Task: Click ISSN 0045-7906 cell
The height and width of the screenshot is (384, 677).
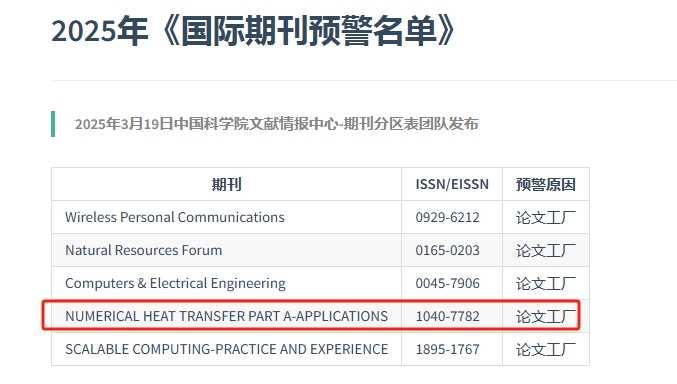Action: pyautogui.click(x=452, y=283)
